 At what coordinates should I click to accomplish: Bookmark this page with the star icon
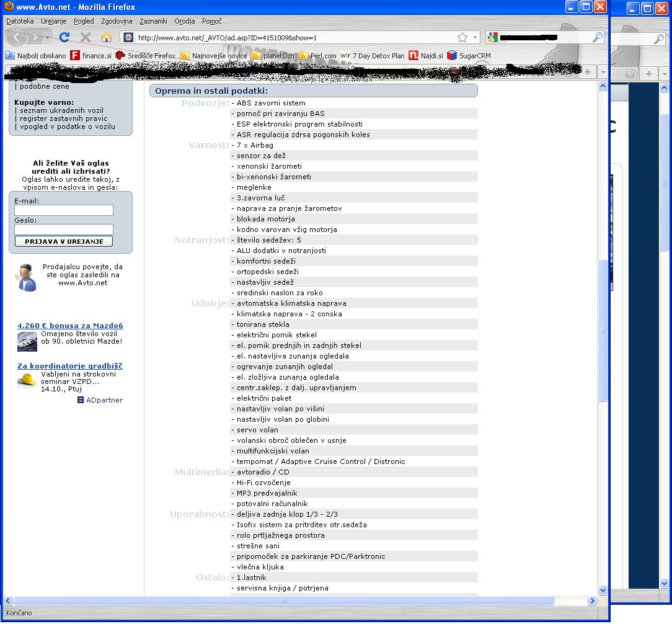coord(462,38)
